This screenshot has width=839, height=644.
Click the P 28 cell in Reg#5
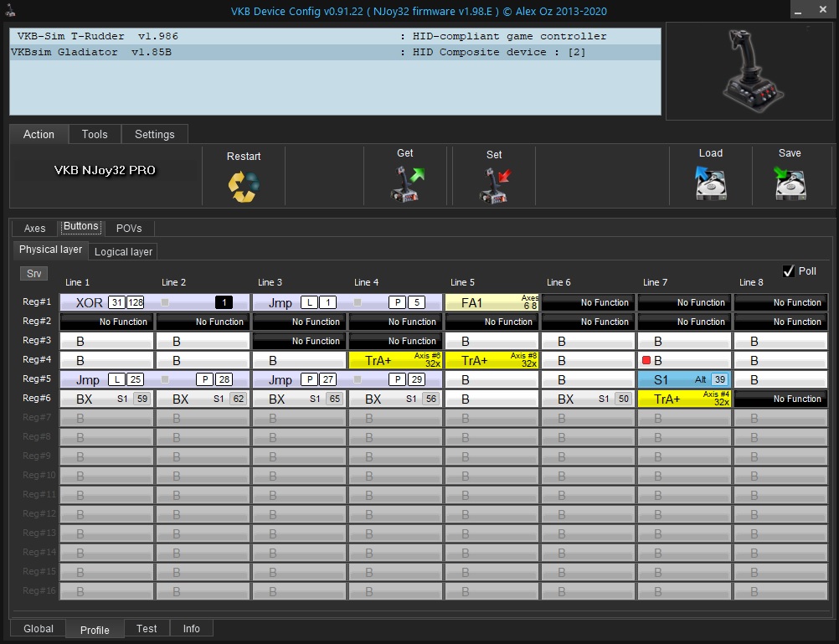(203, 379)
